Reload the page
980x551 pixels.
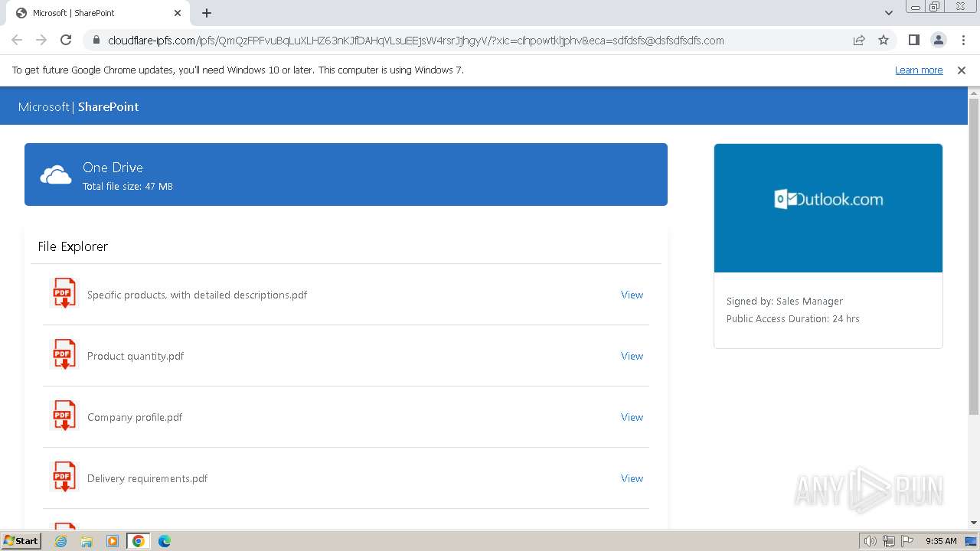pos(66,41)
